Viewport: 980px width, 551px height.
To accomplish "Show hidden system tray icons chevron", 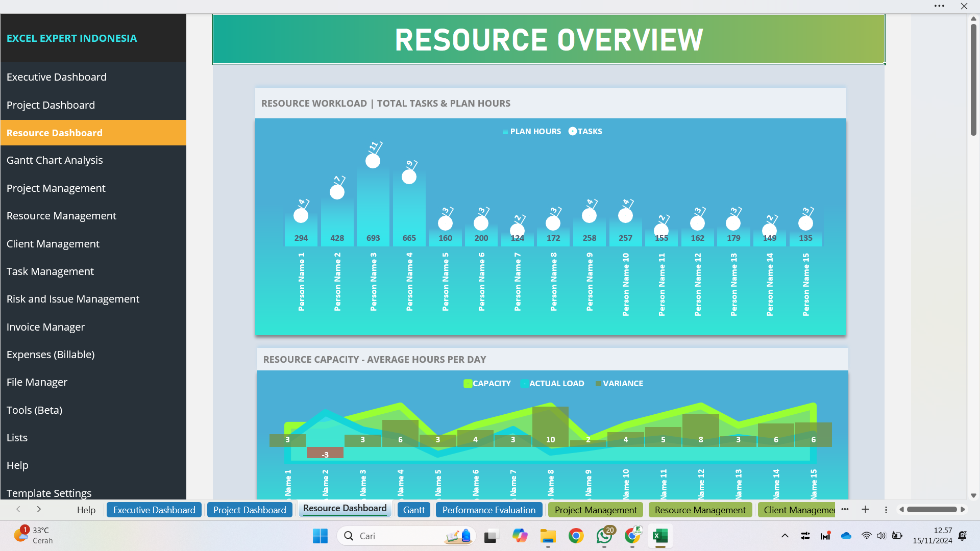I will 785,536.
